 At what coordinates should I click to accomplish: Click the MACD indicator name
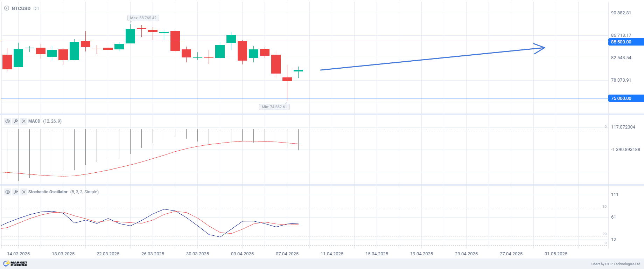[34, 121]
